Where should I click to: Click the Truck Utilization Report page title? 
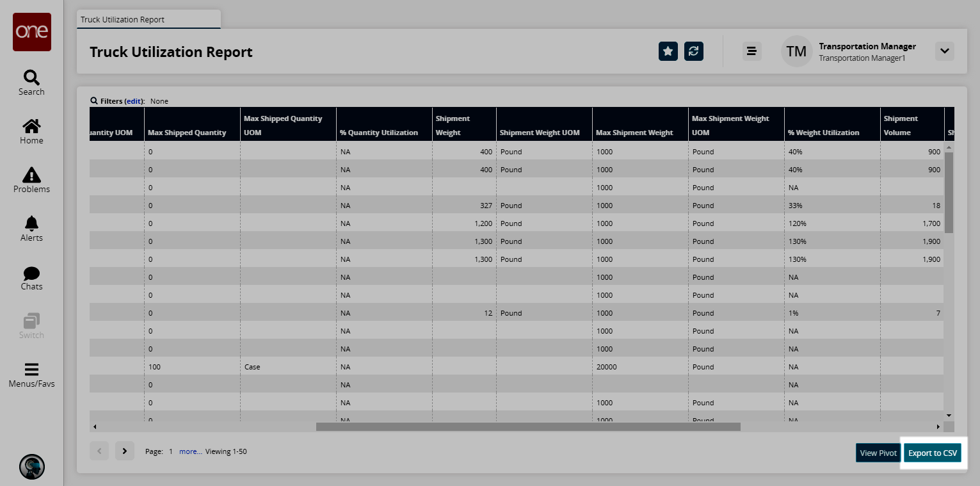171,52
